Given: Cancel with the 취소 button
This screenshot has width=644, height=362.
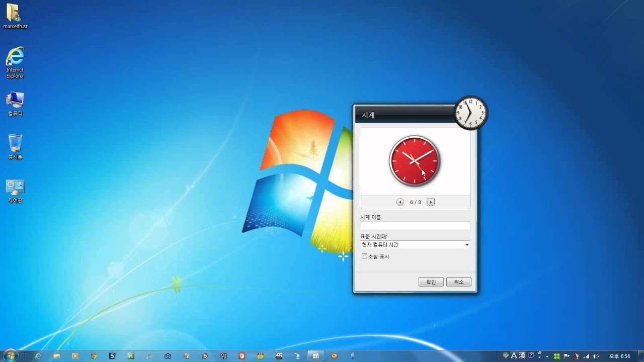Looking at the screenshot, I should (459, 282).
